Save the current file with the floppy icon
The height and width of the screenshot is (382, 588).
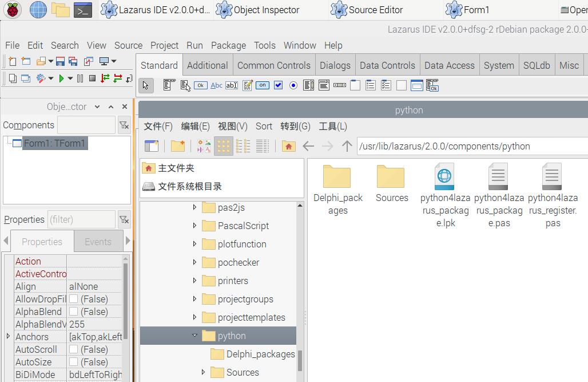tap(60, 61)
